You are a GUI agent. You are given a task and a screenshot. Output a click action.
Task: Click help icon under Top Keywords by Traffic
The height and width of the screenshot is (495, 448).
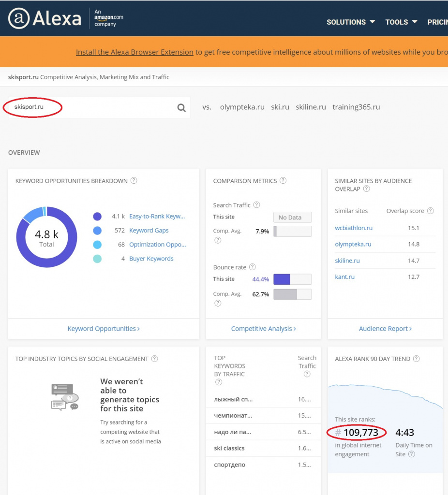pos(218,382)
